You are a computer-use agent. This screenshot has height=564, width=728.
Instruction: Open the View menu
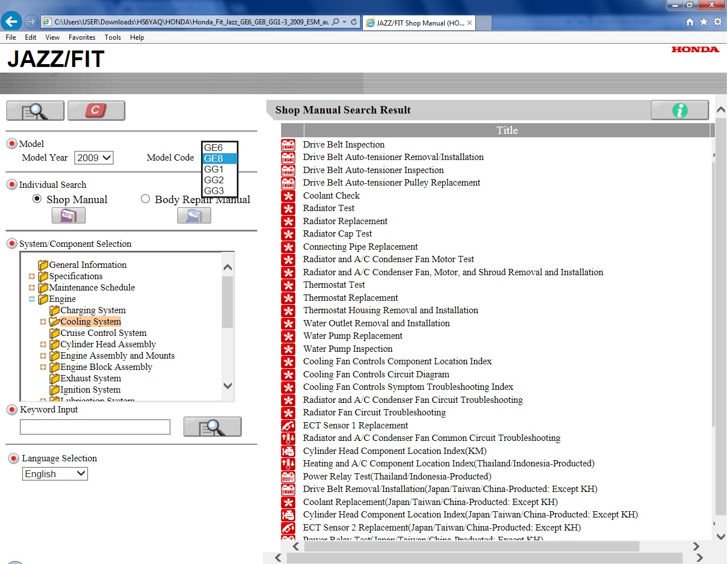pos(52,37)
